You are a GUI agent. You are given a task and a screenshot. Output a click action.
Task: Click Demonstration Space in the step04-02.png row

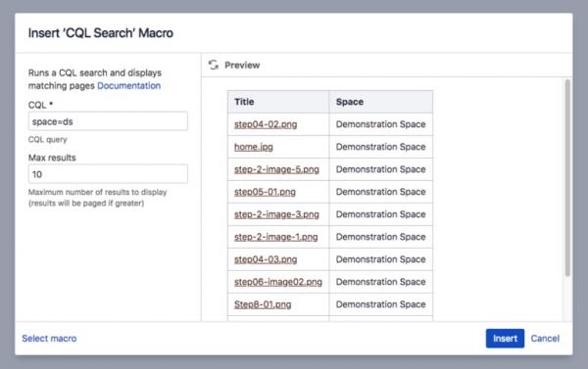[x=380, y=124]
